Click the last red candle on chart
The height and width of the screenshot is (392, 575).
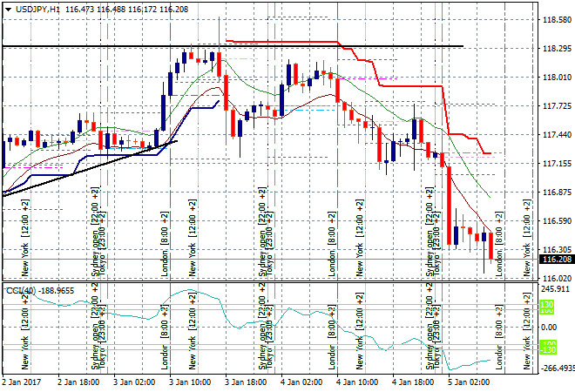point(490,246)
